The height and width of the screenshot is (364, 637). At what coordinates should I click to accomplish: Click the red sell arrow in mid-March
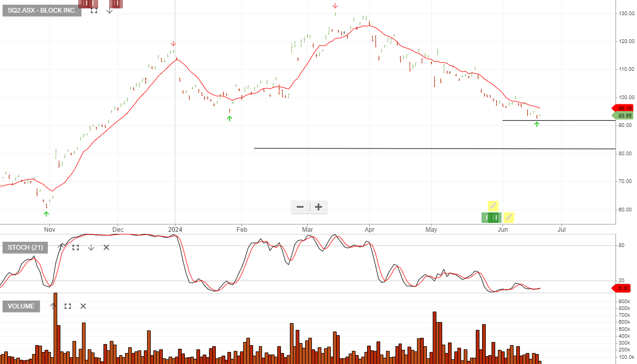pyautogui.click(x=335, y=6)
